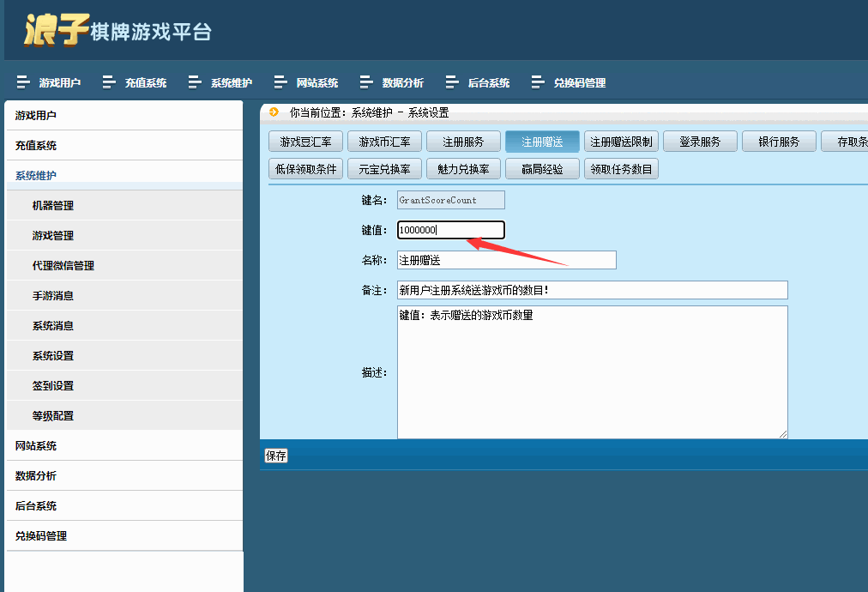Viewport: 868px width, 592px height.
Task: Click the 充值系统 icon in top navigation
Action: tap(108, 82)
